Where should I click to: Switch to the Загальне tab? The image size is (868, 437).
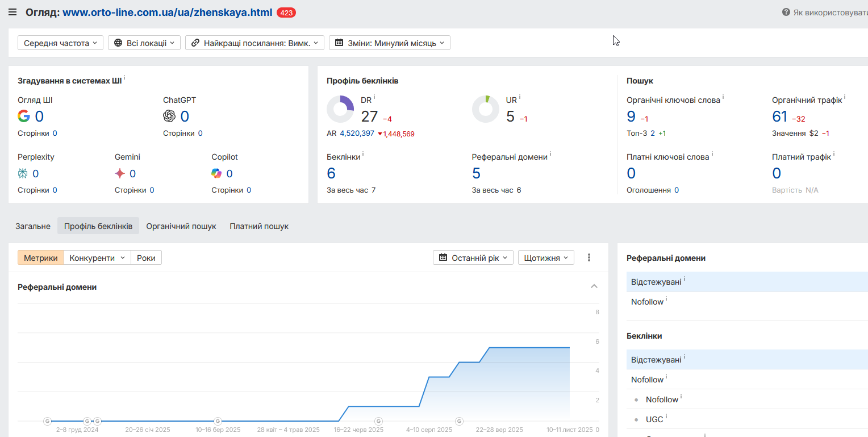[x=33, y=226]
